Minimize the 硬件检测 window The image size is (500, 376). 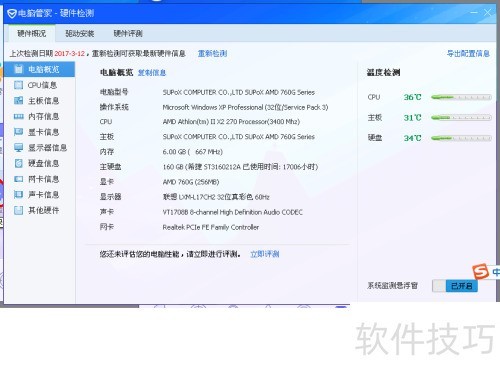point(474,13)
